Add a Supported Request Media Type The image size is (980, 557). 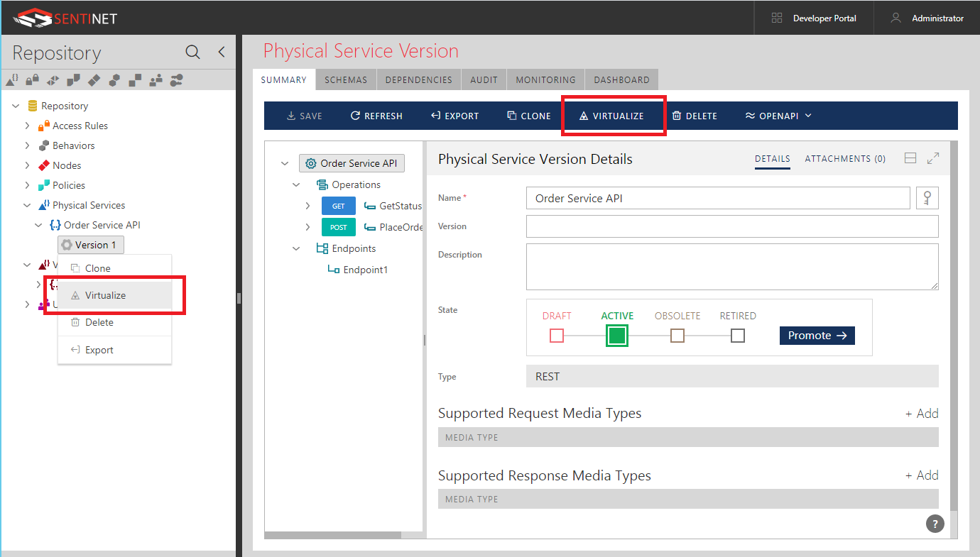(x=921, y=413)
